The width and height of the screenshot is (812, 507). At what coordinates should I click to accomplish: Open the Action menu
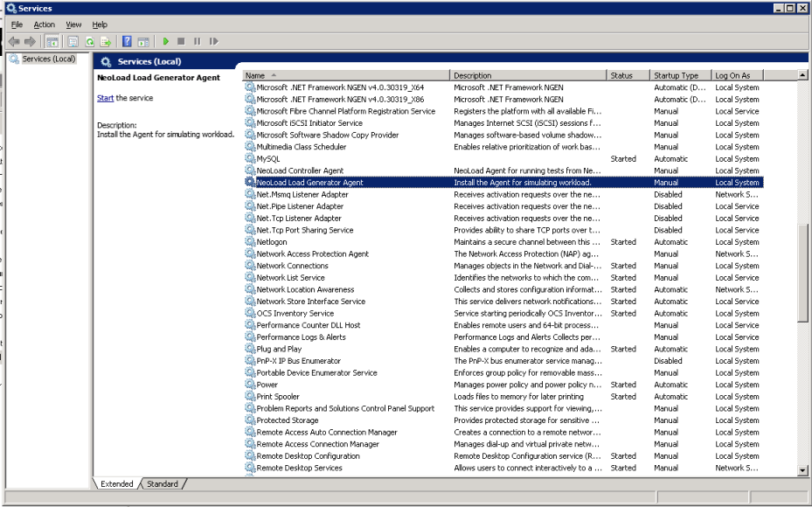coord(44,24)
